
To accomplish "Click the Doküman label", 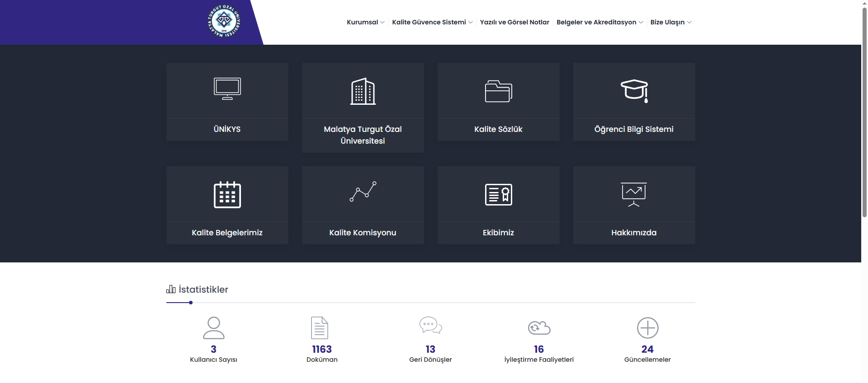I will 322,360.
